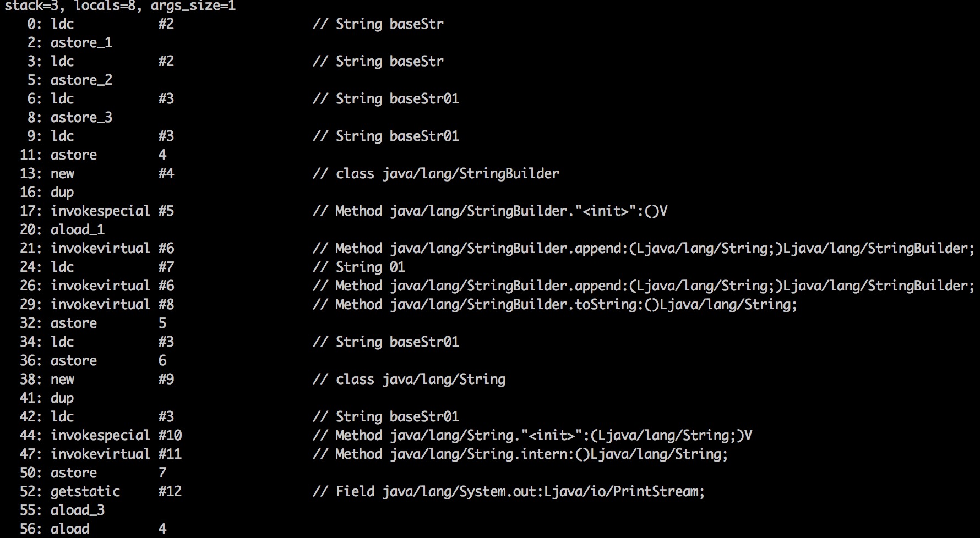Click the invokespecial #5 instruction

[x=112, y=211]
